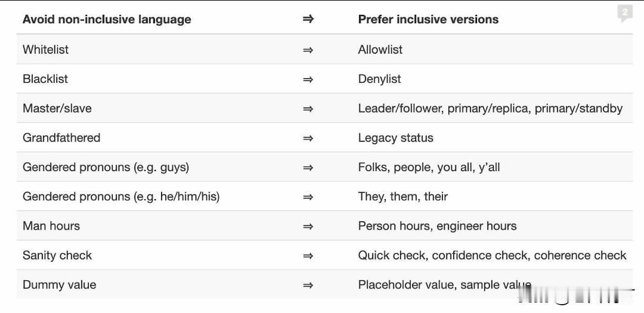Click the arrow in the Man hours row

click(308, 226)
